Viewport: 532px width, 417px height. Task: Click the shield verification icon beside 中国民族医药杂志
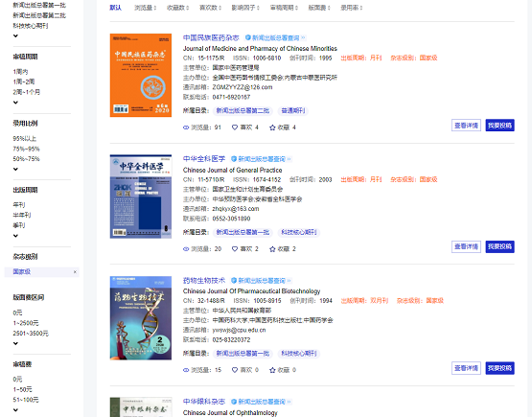248,37
